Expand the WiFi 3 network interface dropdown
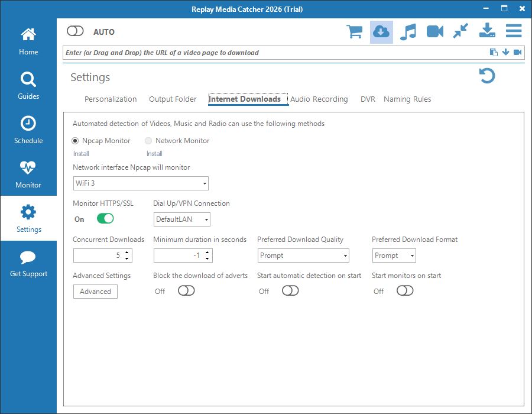Image resolution: width=532 pixels, height=414 pixels. click(x=141, y=183)
